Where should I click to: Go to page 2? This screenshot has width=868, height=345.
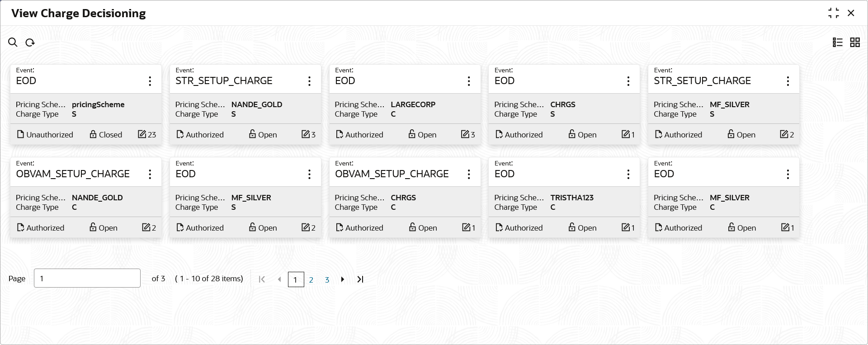click(x=311, y=279)
